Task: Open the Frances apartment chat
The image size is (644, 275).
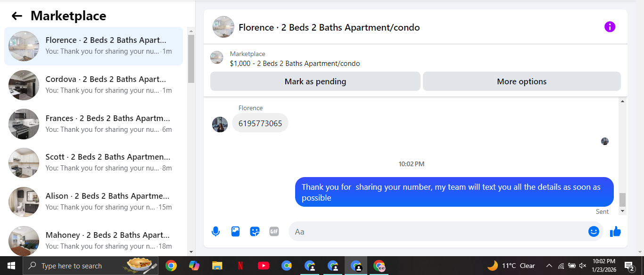Action: tap(94, 124)
